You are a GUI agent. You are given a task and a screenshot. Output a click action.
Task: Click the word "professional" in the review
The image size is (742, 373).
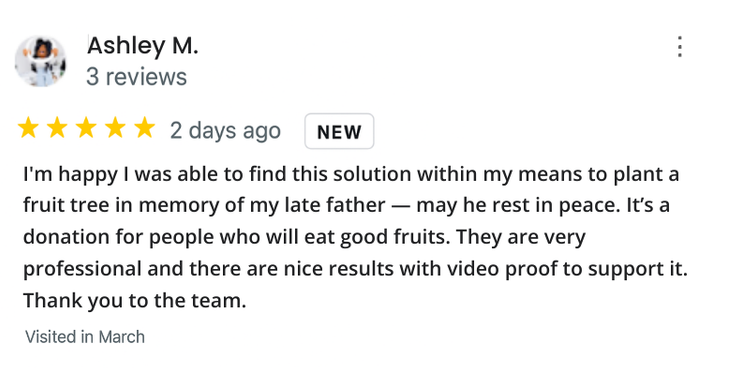coord(82,269)
